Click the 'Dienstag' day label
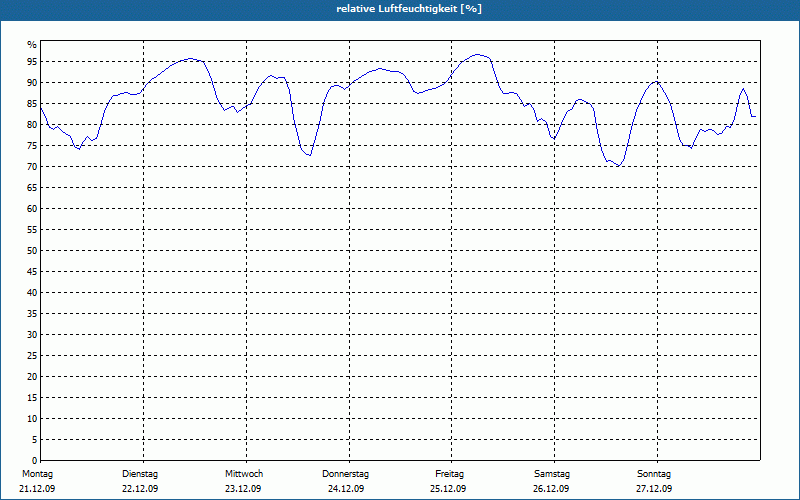This screenshot has height=500, width=800. click(x=140, y=474)
